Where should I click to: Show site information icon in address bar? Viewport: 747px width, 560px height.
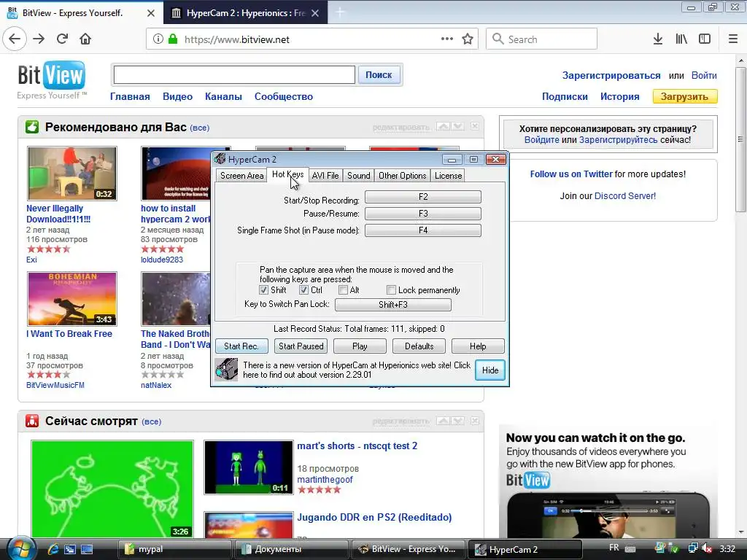click(x=158, y=39)
